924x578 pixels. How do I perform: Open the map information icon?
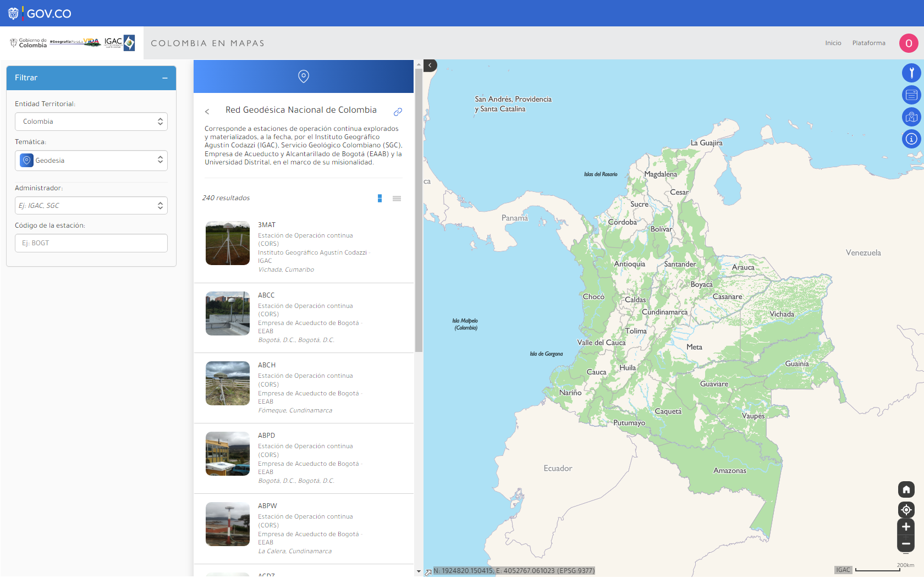pos(911,139)
